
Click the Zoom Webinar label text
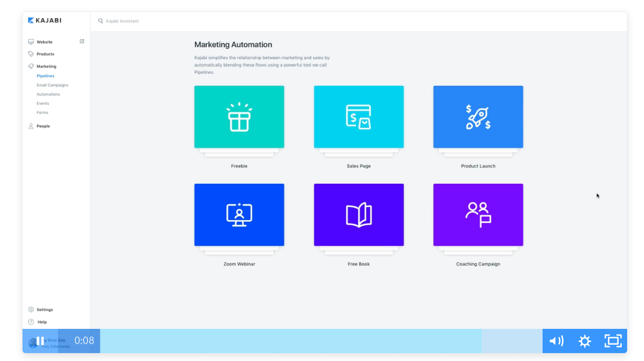click(x=239, y=264)
